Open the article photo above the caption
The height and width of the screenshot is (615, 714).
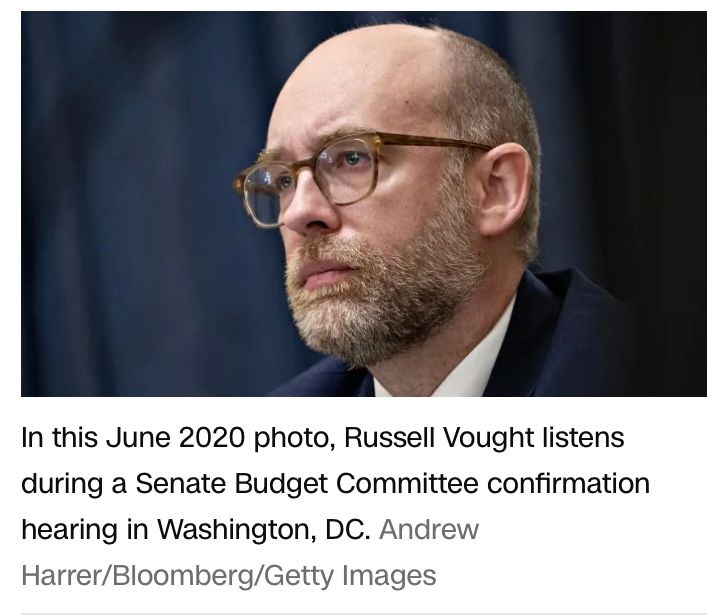[x=364, y=203]
